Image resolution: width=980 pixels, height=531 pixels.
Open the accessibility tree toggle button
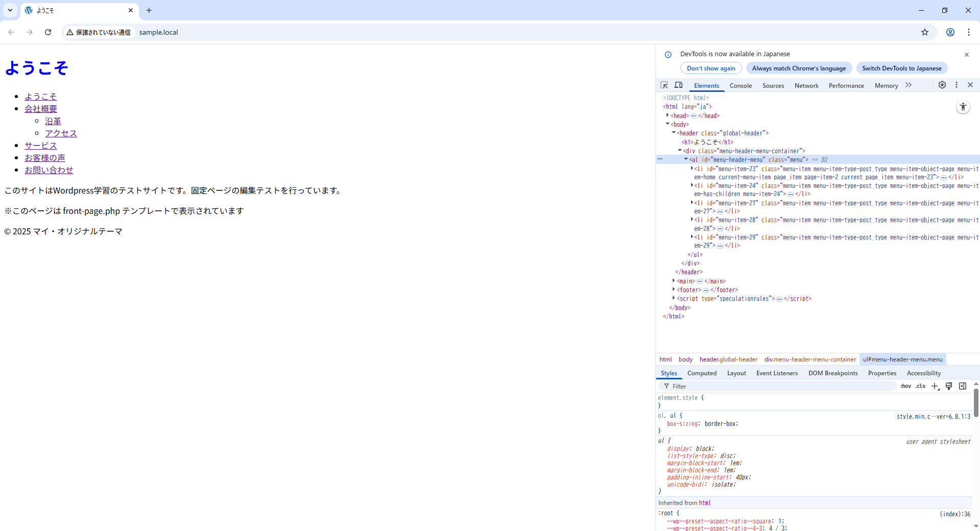coord(963,107)
